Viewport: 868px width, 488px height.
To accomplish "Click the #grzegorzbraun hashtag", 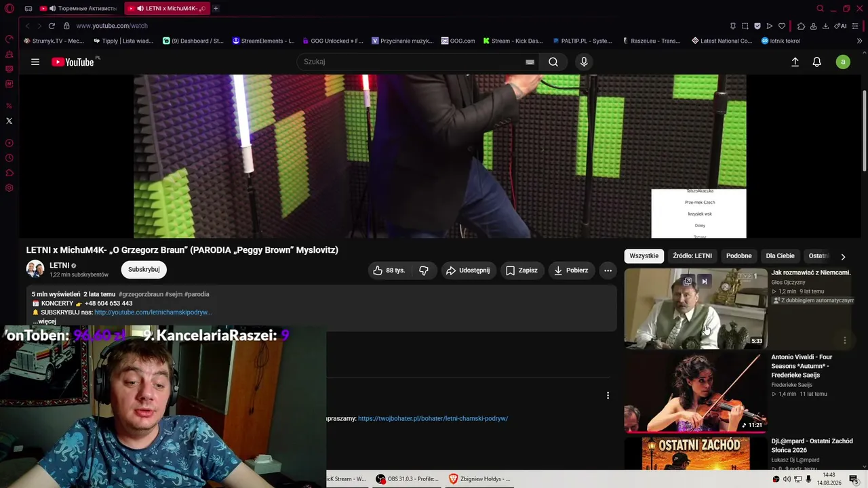I will point(140,294).
